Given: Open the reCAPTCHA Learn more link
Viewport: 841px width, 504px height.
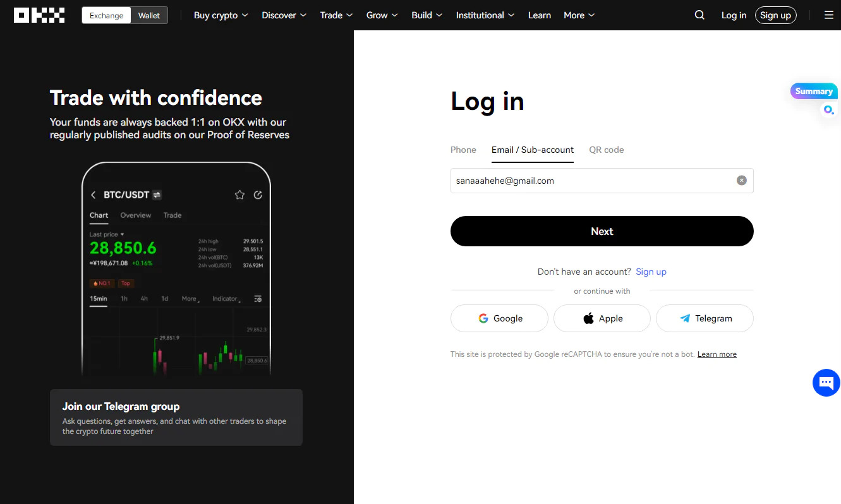Looking at the screenshot, I should pos(717,354).
